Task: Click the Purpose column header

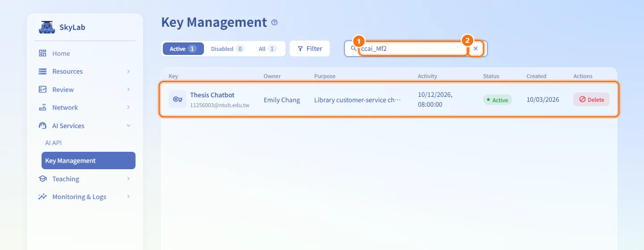Action: click(x=325, y=76)
